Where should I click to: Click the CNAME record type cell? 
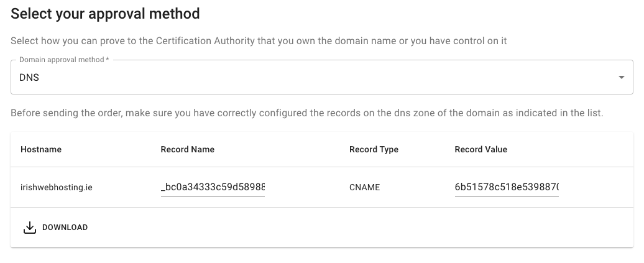point(364,187)
